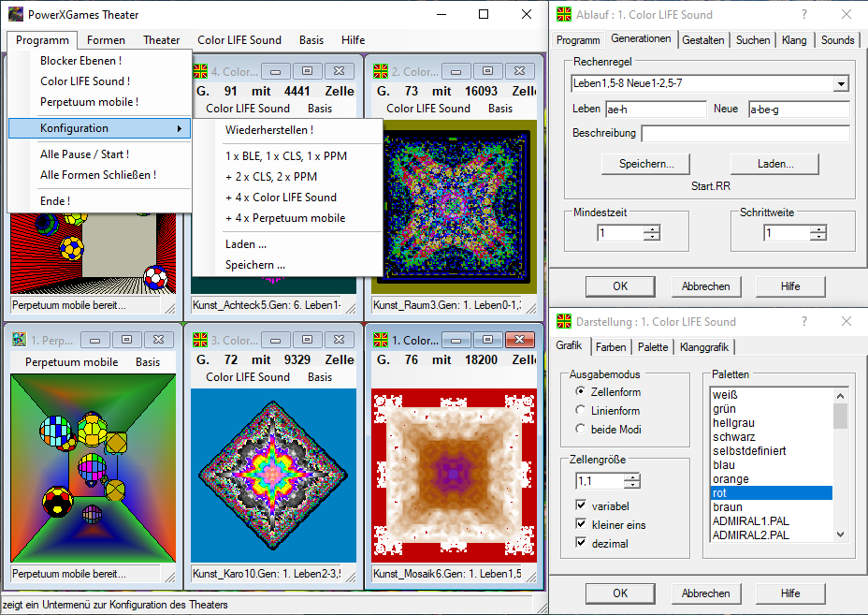
Task: Maximize the 2. Color child window
Action: click(487, 71)
